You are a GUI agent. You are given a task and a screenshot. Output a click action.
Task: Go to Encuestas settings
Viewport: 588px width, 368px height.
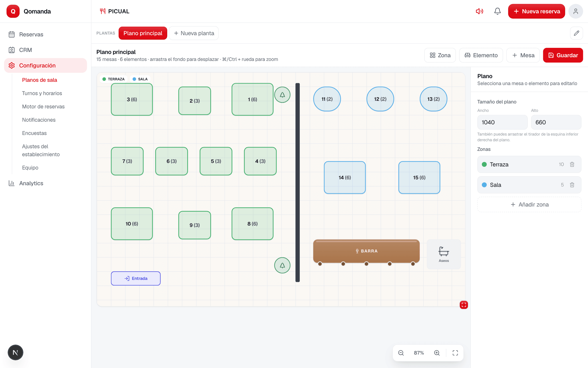coord(34,133)
